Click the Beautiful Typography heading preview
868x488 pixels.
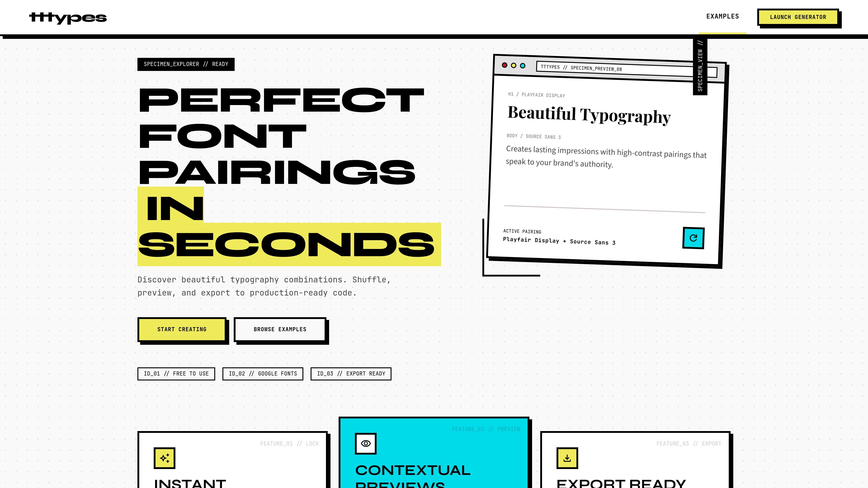coord(589,115)
